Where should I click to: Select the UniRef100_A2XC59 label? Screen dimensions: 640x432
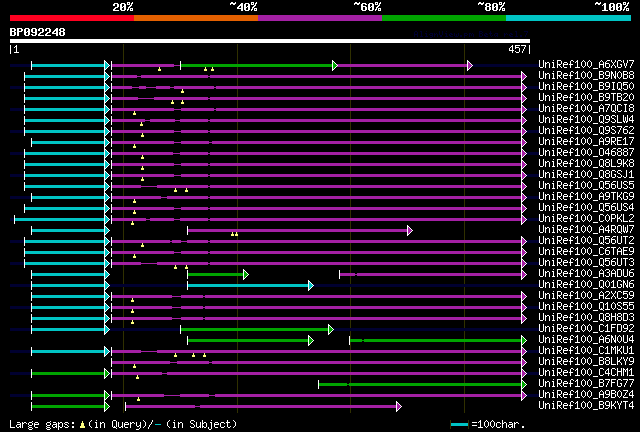(586, 296)
